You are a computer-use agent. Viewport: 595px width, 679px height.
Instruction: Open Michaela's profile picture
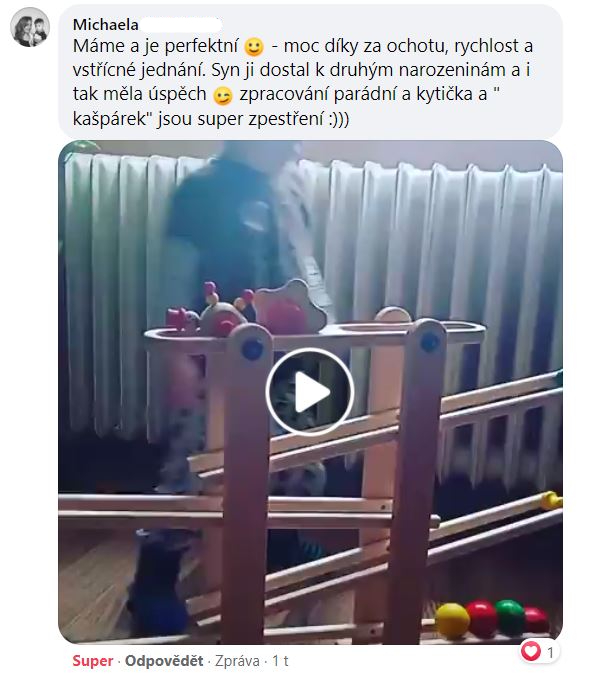30,27
